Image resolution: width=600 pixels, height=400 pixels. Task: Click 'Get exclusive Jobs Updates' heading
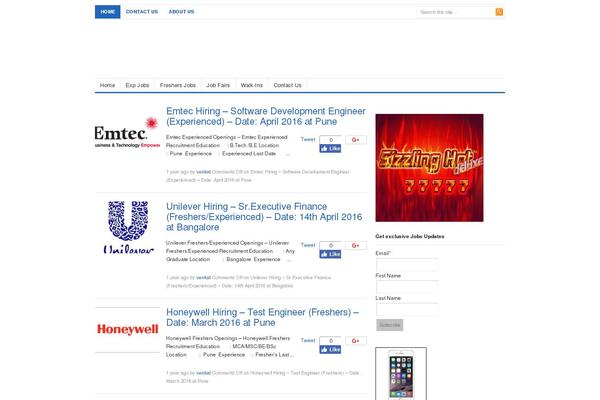pyautogui.click(x=410, y=236)
